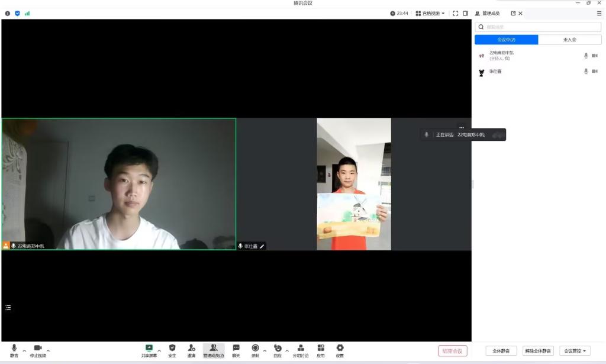Select member 22电商郑中凯 in the list
Image resolution: width=606 pixels, height=364 pixels.
click(x=538, y=56)
